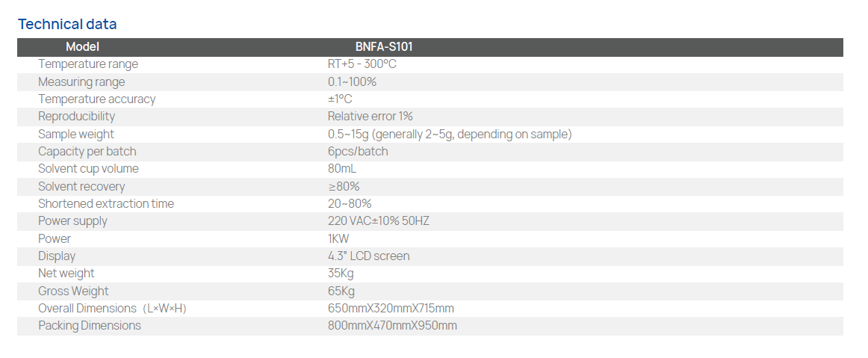Select the Model header cell
The width and height of the screenshot is (868, 358).
tap(82, 47)
